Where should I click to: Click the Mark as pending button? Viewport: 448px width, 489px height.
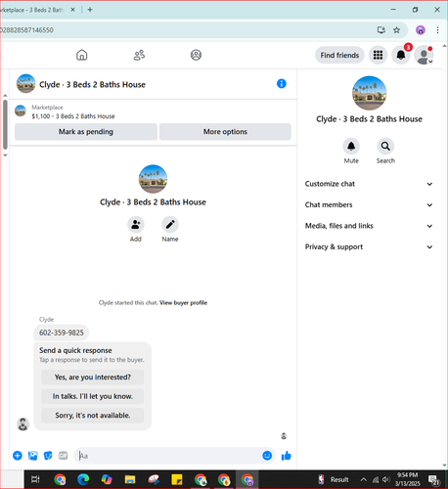(86, 132)
